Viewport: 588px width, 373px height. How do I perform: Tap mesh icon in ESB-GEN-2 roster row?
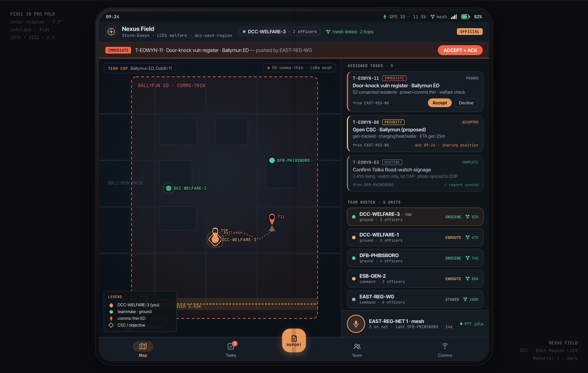[467, 279]
